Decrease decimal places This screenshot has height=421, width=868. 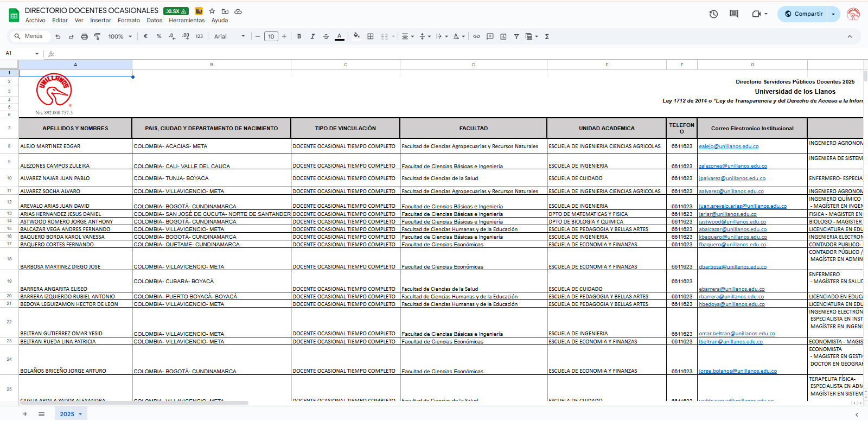pyautogui.click(x=172, y=36)
